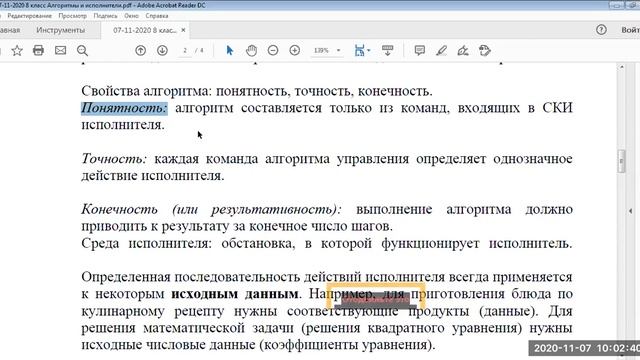The width and height of the screenshot is (640, 360).
Task: Open the Редактирование menu
Action: [x=29, y=16]
